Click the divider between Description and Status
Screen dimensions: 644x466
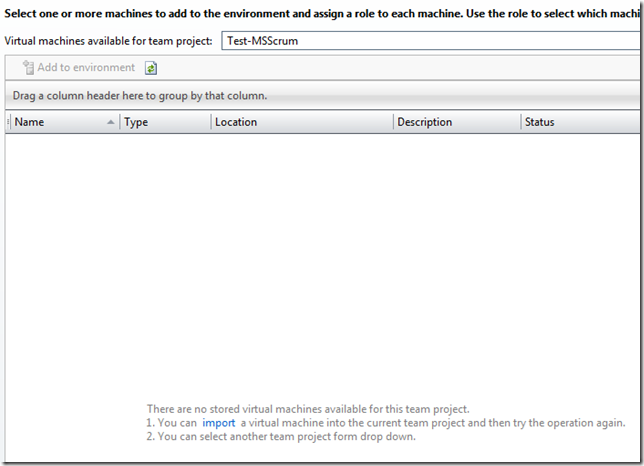(521, 122)
